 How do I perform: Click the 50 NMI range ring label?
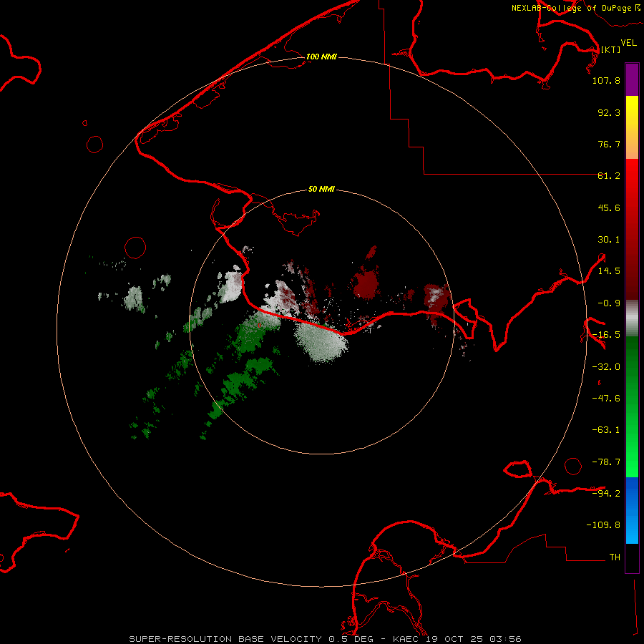click(321, 190)
